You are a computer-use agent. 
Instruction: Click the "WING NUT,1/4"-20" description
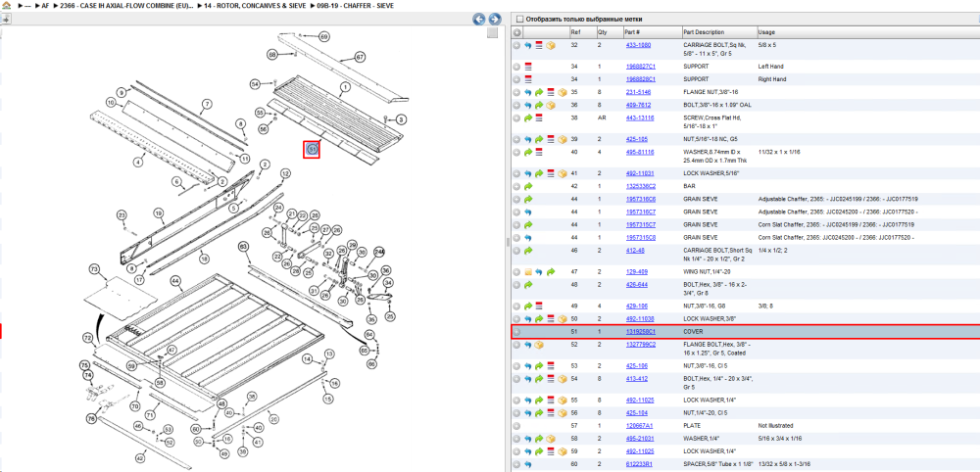[x=709, y=272]
